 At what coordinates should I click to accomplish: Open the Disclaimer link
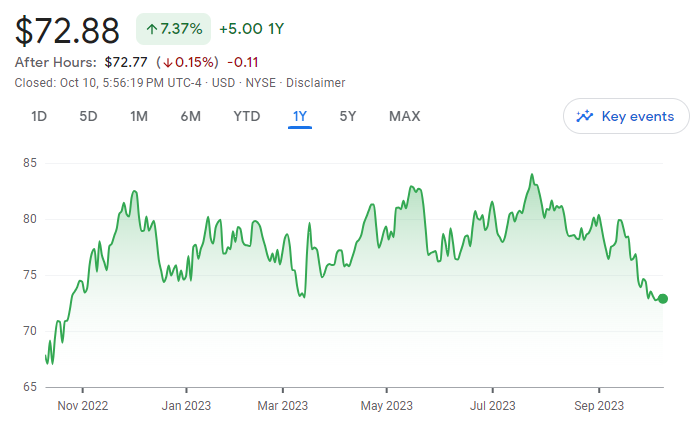coord(316,82)
